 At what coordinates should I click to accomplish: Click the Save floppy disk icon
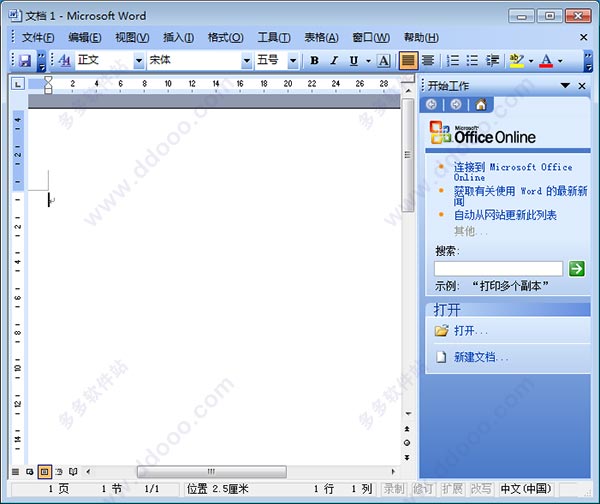point(25,60)
